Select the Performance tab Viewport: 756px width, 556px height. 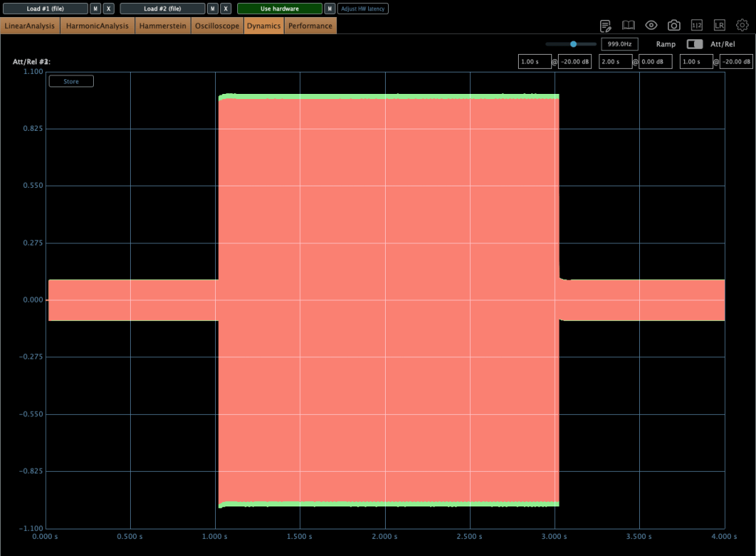pyautogui.click(x=310, y=26)
